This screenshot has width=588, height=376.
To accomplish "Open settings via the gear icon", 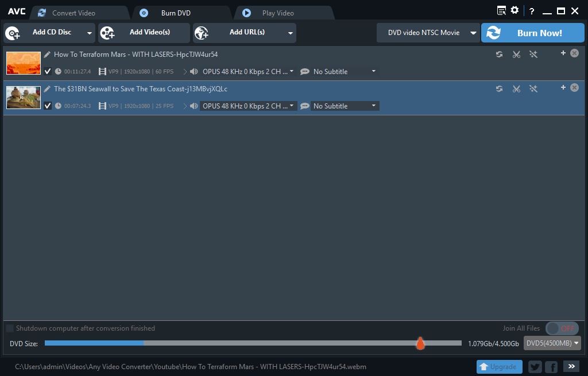I will pos(514,10).
